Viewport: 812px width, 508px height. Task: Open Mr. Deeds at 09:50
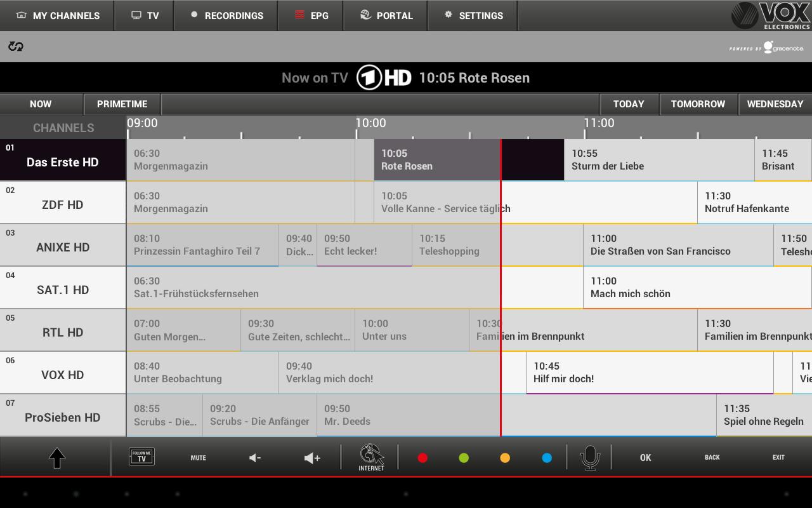(516, 415)
